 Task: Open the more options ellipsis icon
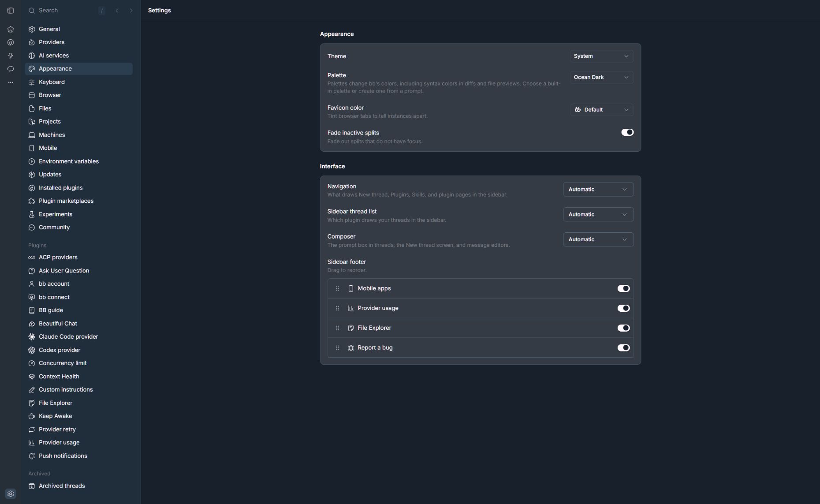pos(11,82)
